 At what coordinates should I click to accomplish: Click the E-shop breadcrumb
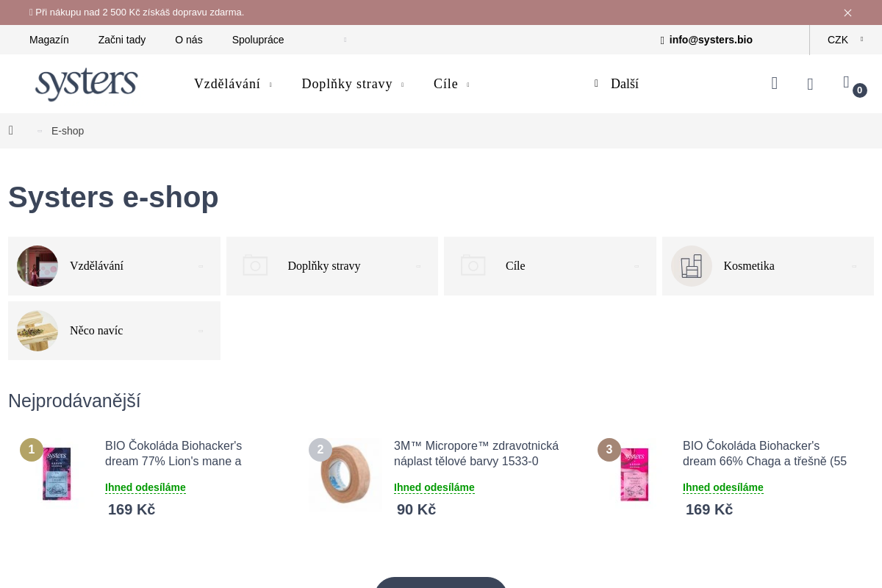point(68,131)
